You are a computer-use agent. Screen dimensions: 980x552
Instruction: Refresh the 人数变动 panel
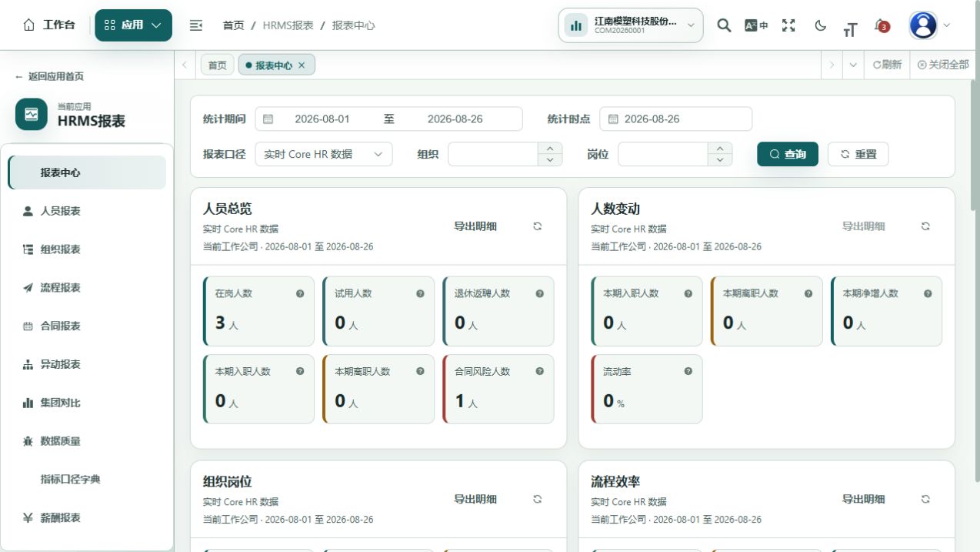[x=925, y=226]
